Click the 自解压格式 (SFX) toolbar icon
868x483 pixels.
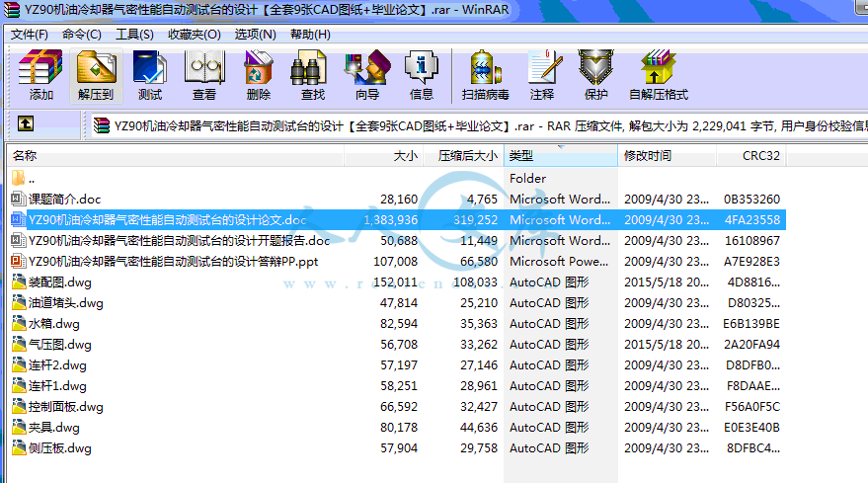pos(659,68)
